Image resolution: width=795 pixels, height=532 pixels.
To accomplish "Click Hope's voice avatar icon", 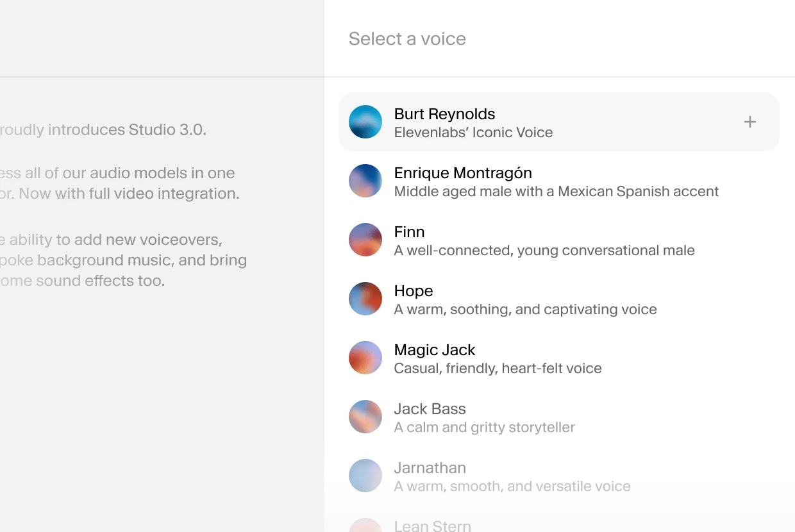I will coord(365,299).
